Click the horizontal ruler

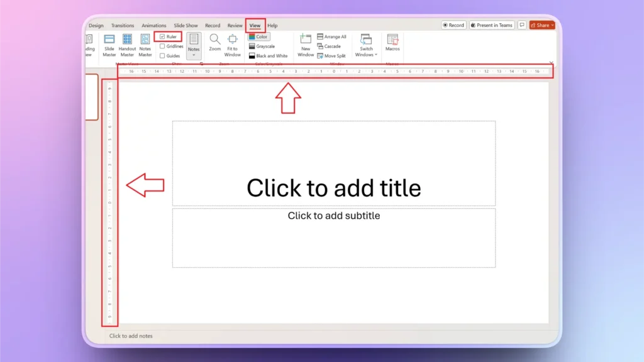click(335, 72)
